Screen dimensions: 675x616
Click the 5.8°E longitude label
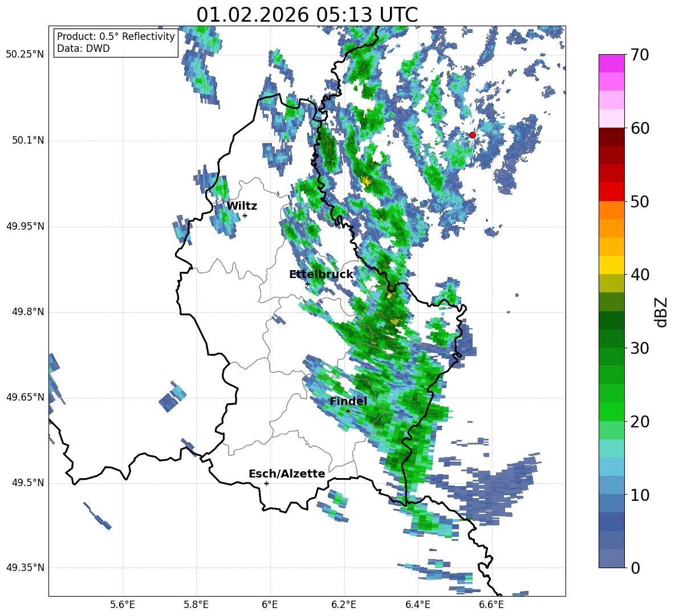pyautogui.click(x=196, y=605)
